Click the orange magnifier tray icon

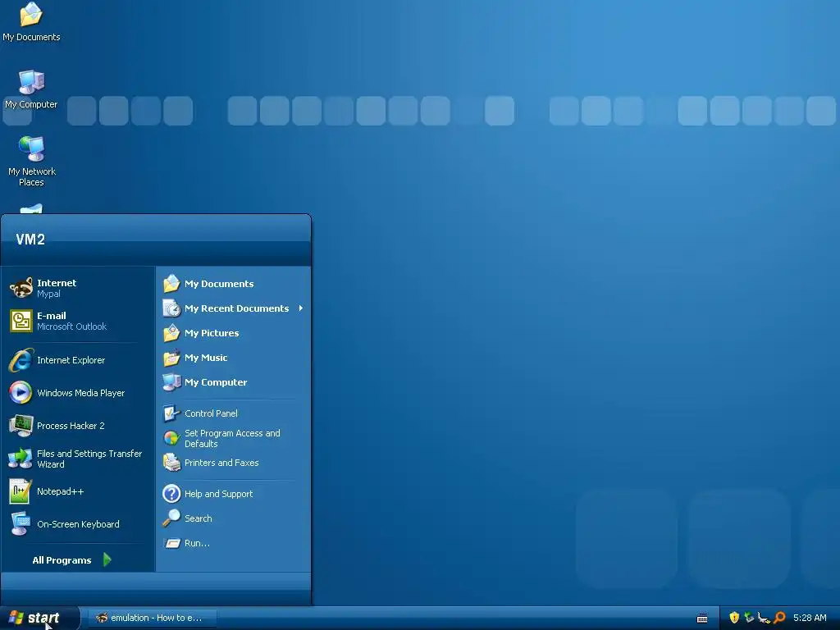pyautogui.click(x=779, y=618)
